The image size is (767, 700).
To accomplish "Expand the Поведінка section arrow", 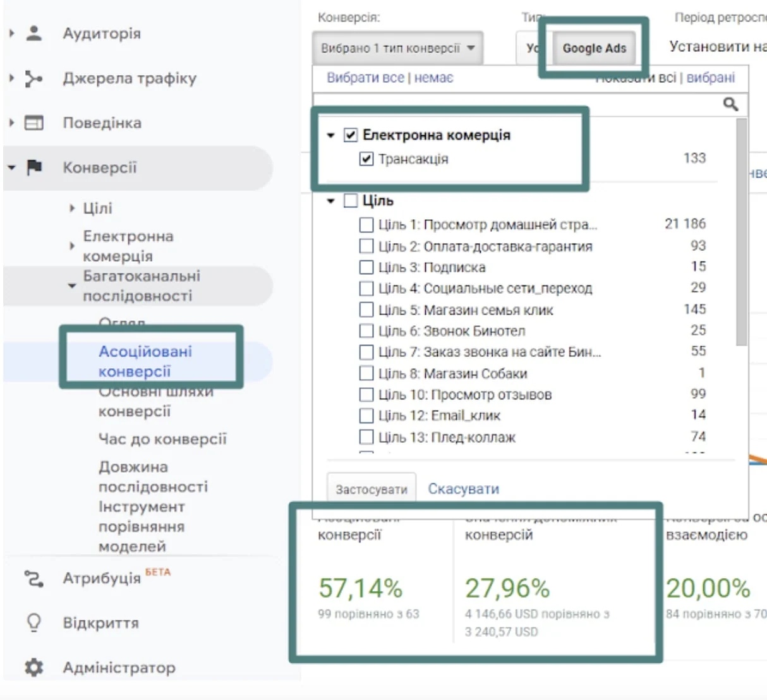I will (11, 123).
